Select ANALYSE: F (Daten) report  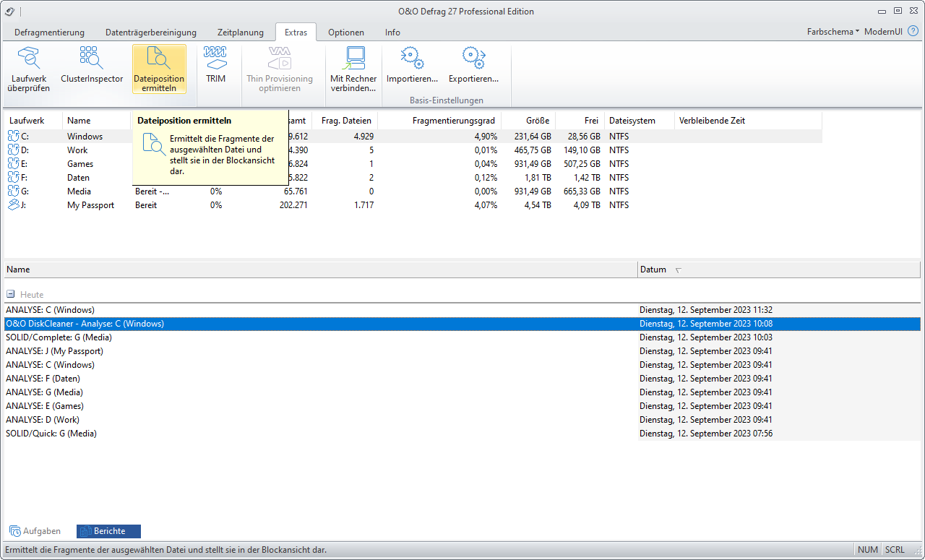pyautogui.click(x=462, y=379)
